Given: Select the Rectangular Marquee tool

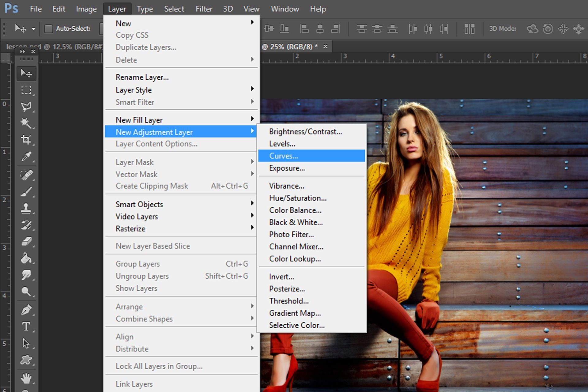Looking at the screenshot, I should (x=27, y=90).
